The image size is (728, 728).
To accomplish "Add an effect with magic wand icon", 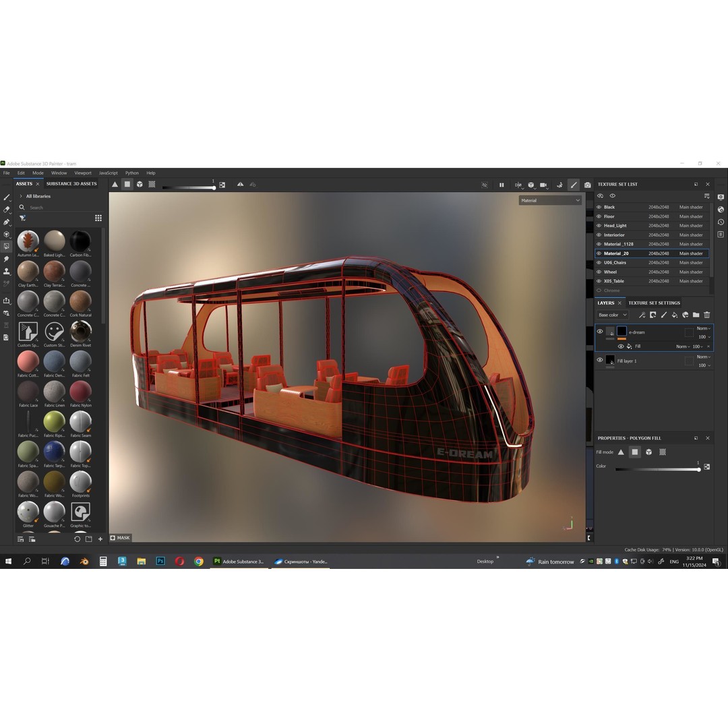I will click(642, 315).
